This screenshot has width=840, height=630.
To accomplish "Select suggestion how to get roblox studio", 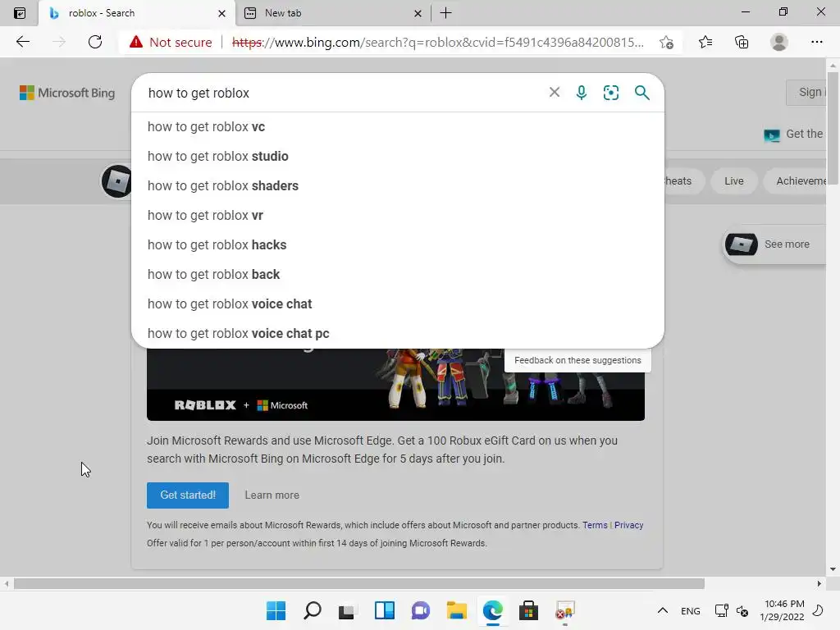I will tap(398, 157).
